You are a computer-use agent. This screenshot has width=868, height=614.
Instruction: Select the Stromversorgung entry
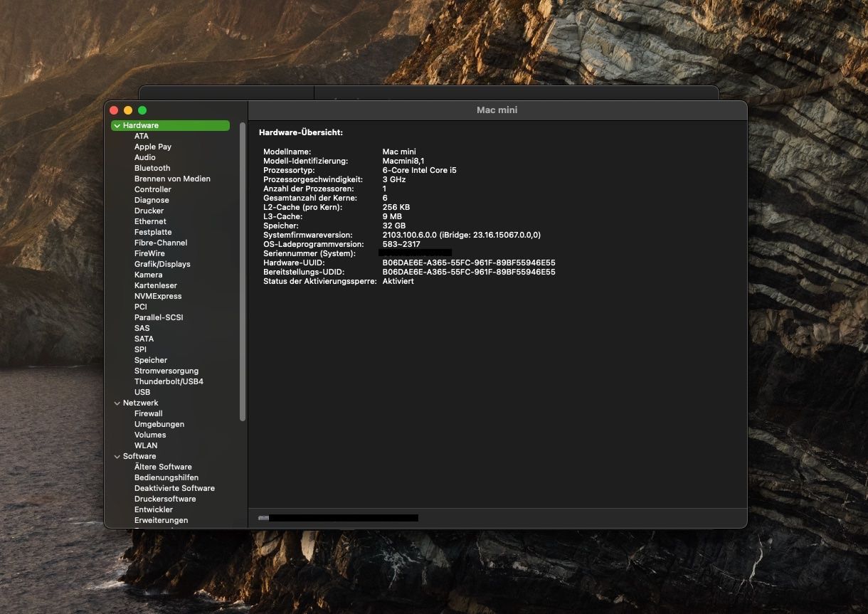[x=166, y=371]
